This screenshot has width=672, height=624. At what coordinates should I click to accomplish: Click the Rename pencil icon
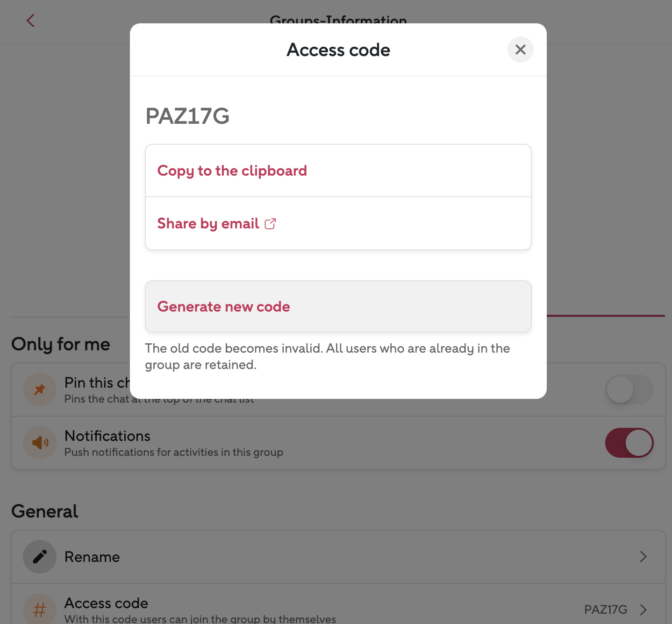pos(40,557)
